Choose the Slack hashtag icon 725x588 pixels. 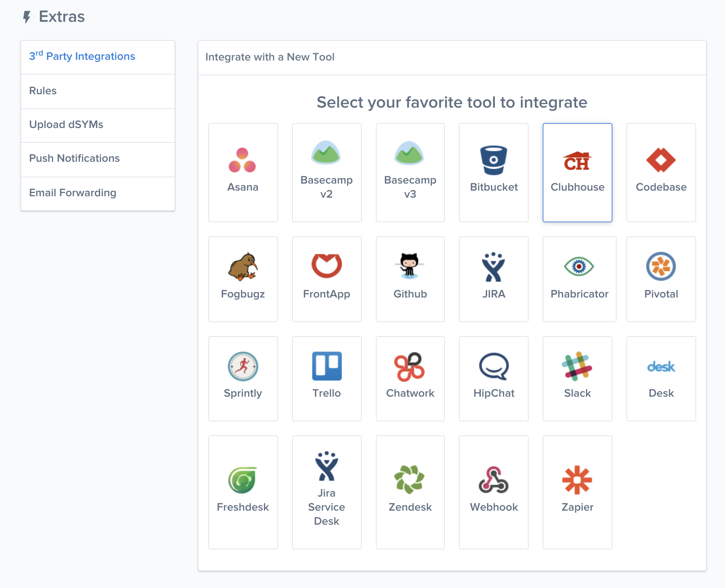point(577,366)
